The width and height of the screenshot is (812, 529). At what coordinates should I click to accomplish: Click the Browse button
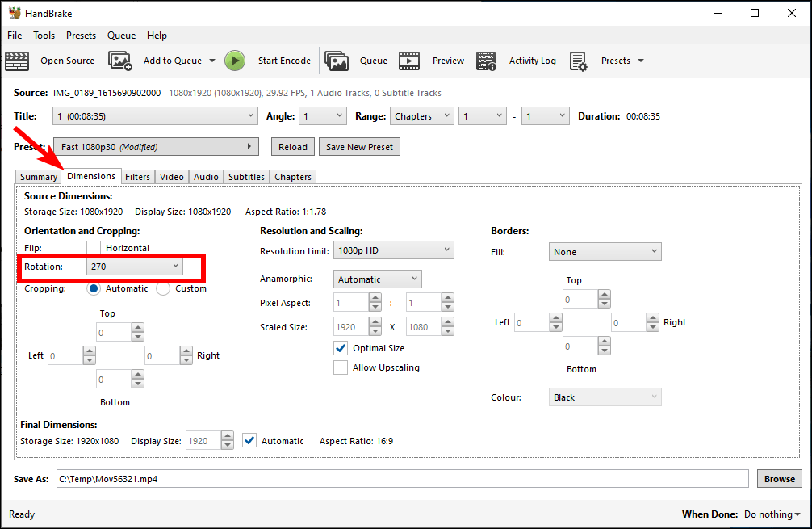(x=780, y=479)
